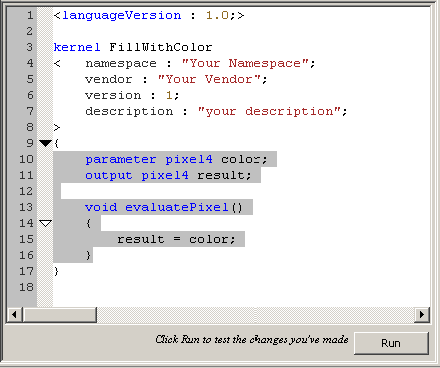This screenshot has width=440, height=368.
Task: Toggle the code fold triangle at line 14
Action: tap(45, 223)
